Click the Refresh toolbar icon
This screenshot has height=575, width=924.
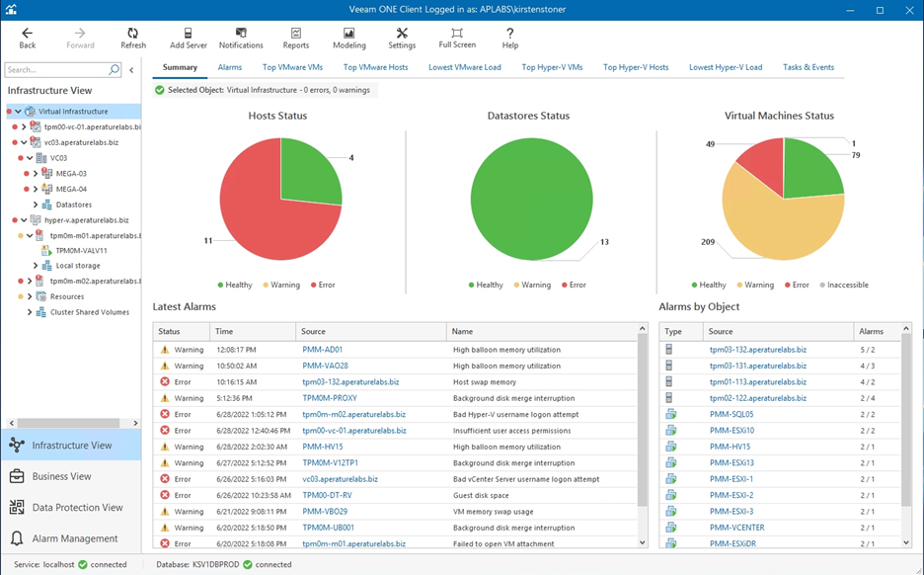(133, 34)
